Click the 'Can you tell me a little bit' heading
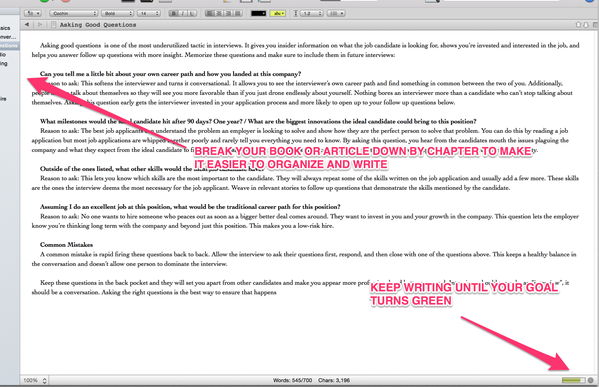The image size is (599, 387). click(x=170, y=74)
